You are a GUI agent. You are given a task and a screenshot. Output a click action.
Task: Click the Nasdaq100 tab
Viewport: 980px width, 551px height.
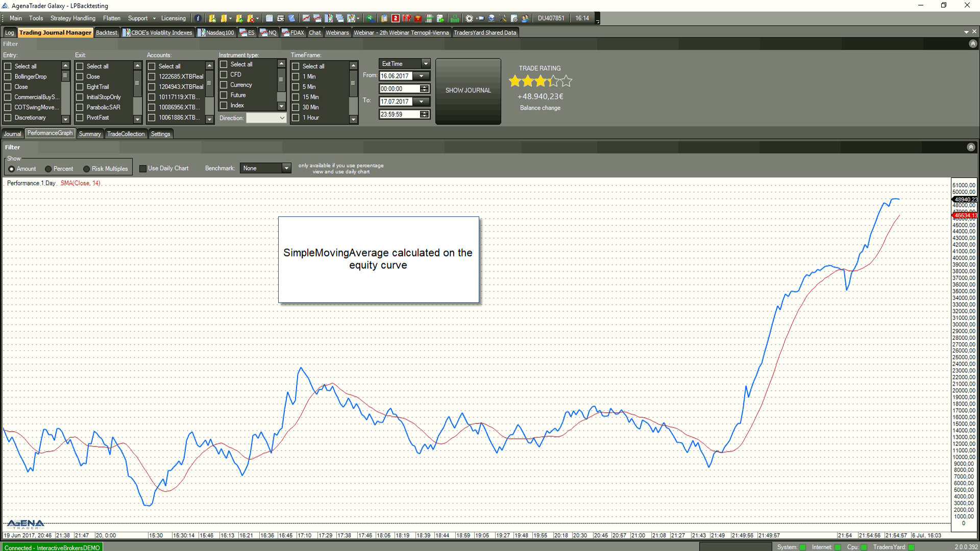[219, 32]
